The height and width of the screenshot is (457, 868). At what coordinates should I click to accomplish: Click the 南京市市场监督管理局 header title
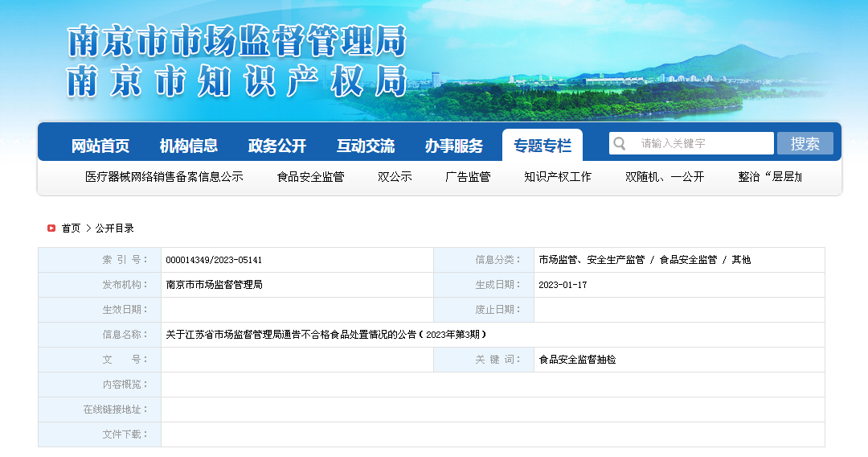point(237,42)
